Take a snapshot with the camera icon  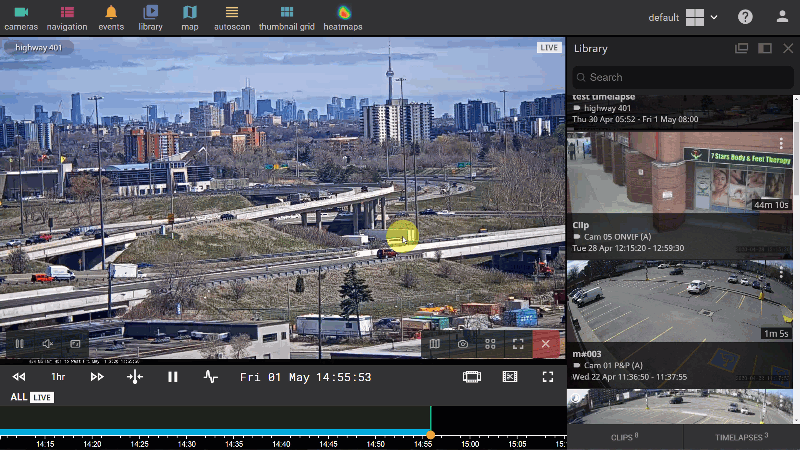(463, 344)
